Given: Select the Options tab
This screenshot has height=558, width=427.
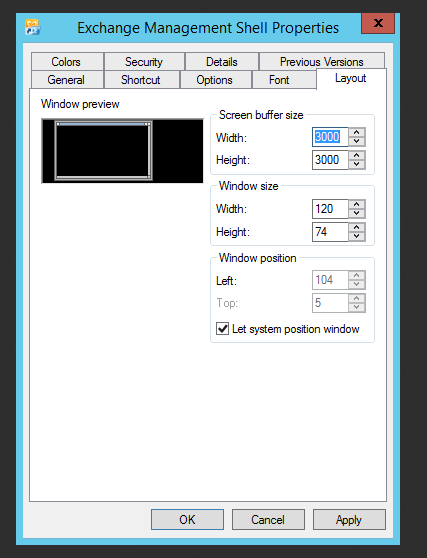Looking at the screenshot, I should tap(214, 80).
